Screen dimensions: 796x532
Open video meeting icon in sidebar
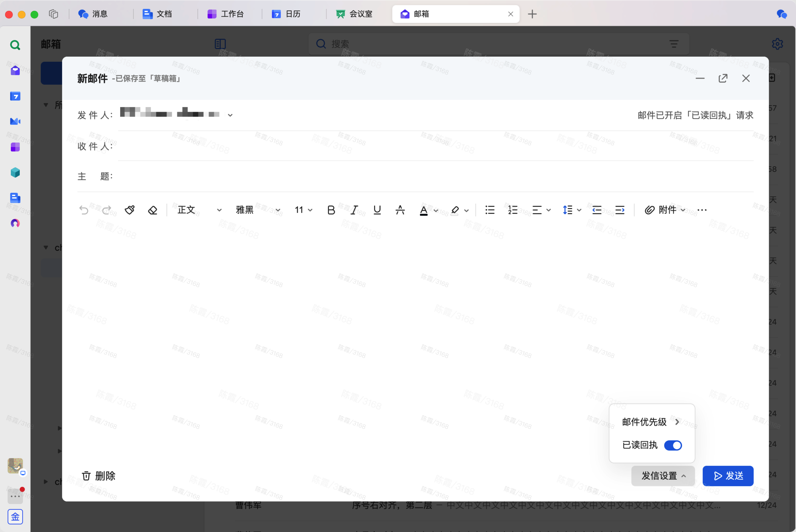point(15,121)
